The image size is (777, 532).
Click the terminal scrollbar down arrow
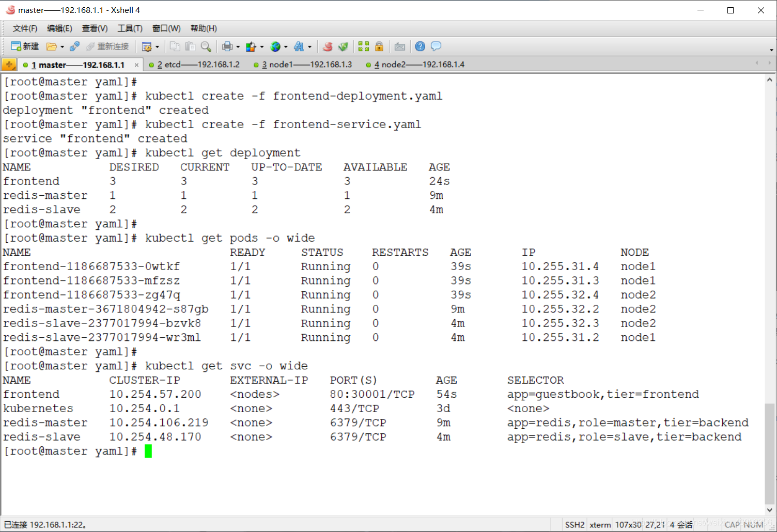(770, 510)
